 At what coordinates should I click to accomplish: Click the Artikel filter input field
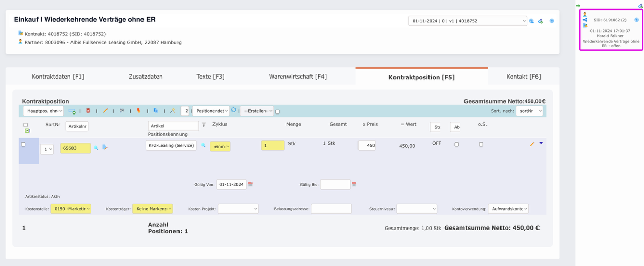pos(173,126)
